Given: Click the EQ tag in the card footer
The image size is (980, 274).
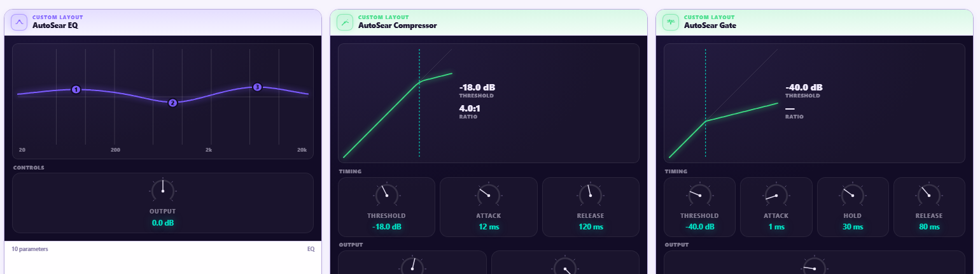Looking at the screenshot, I should pyautogui.click(x=311, y=249).
